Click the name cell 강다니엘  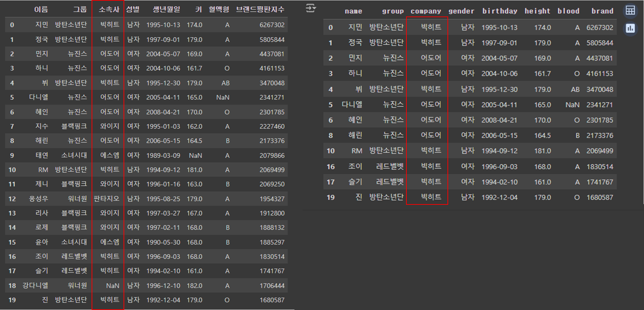35,286
